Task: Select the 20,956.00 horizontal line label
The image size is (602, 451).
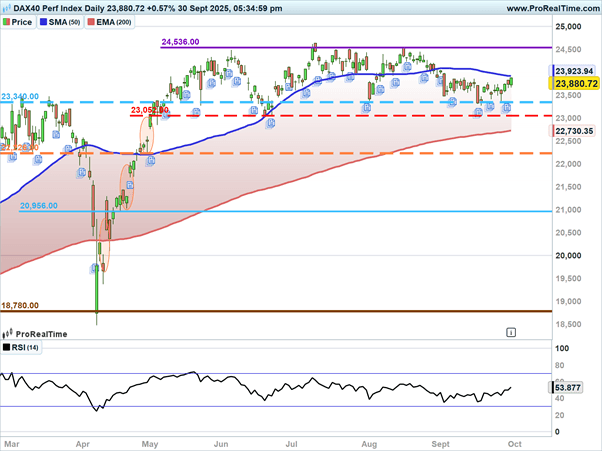Action: click(39, 206)
